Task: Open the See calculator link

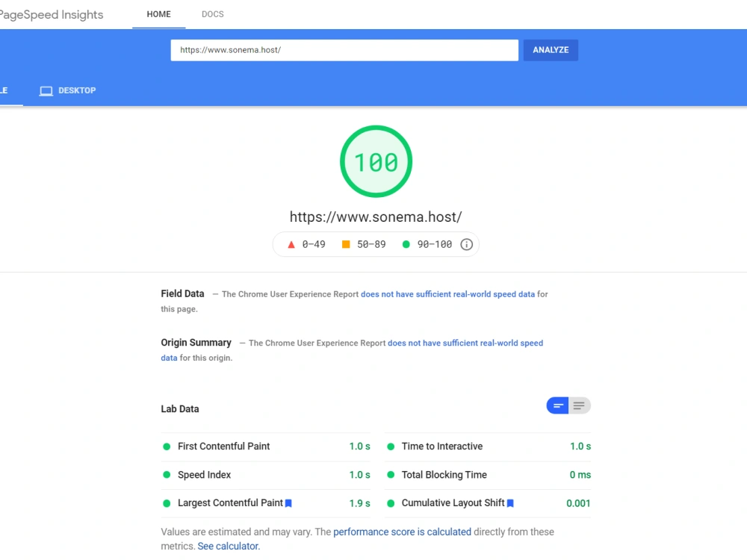Action: click(x=228, y=547)
